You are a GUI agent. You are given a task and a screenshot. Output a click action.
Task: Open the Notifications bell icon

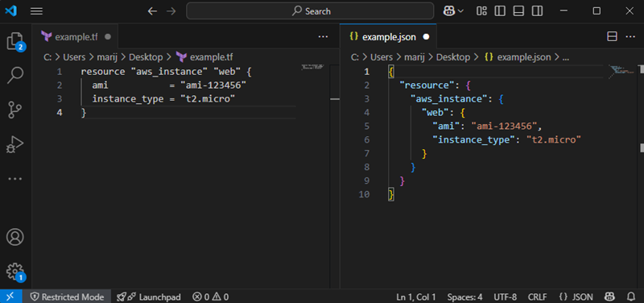631,297
